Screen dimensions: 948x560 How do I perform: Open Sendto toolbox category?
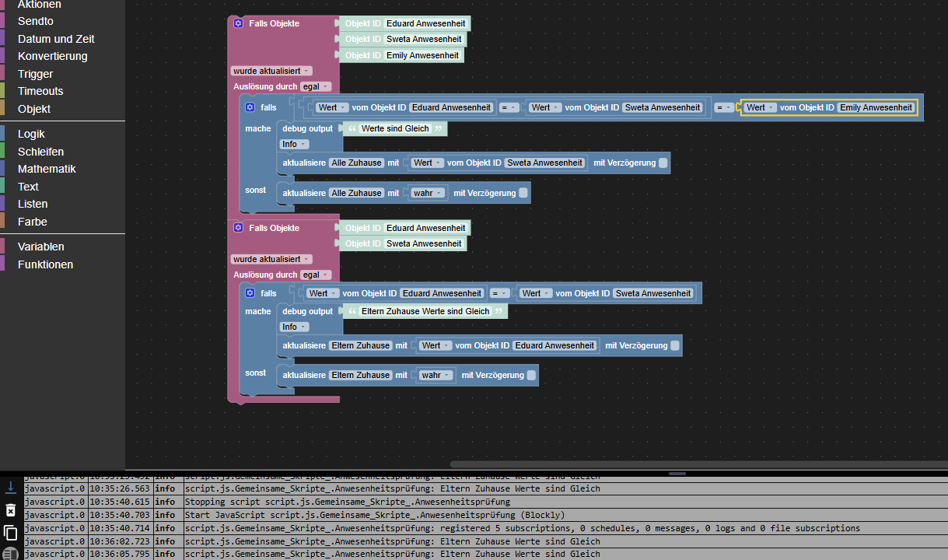coord(36,21)
